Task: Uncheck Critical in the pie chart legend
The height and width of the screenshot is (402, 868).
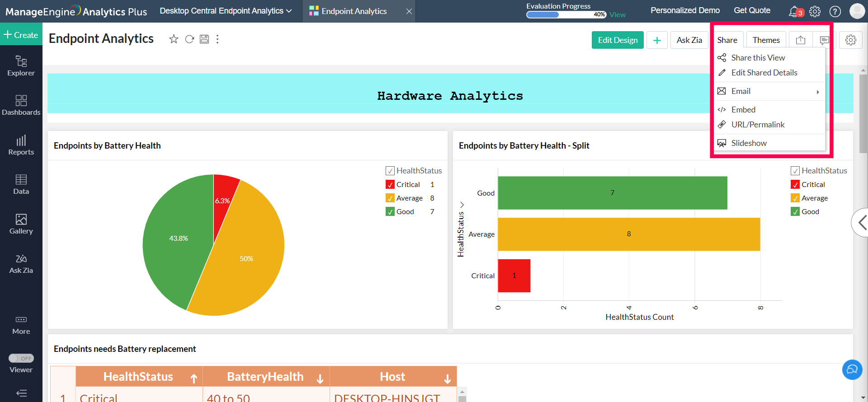Action: click(x=390, y=185)
